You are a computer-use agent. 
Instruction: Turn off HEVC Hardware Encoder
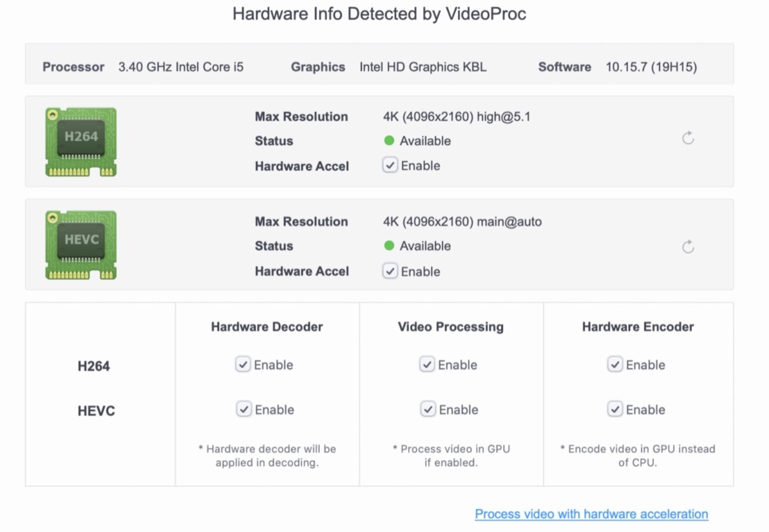click(615, 410)
